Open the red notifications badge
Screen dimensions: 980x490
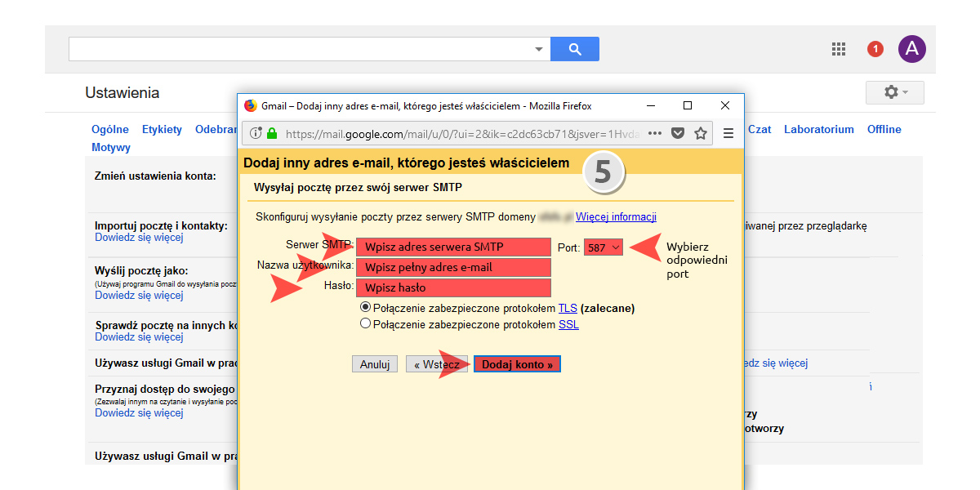[875, 49]
